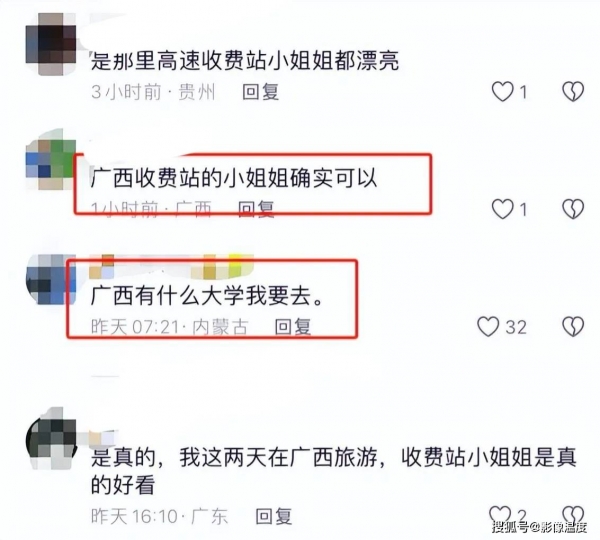Dislike the 广西有什么大学我要去 comment
The image size is (600, 540).
[573, 326]
